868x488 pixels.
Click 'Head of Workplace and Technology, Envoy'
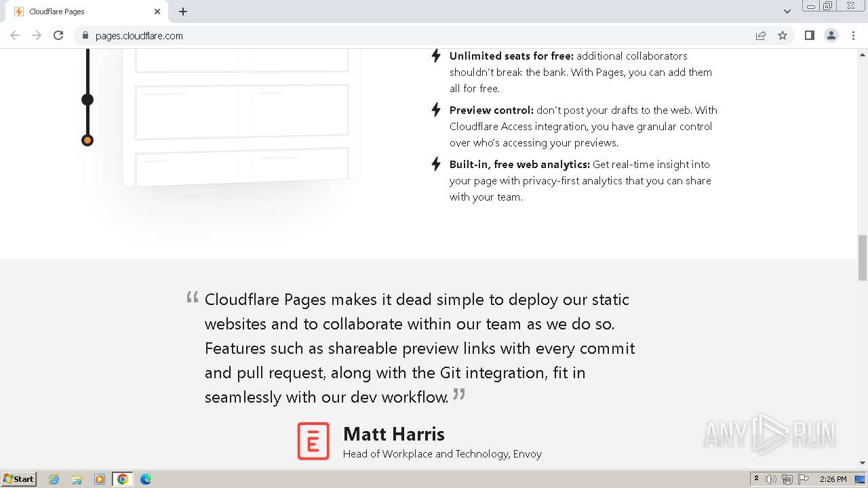point(442,454)
